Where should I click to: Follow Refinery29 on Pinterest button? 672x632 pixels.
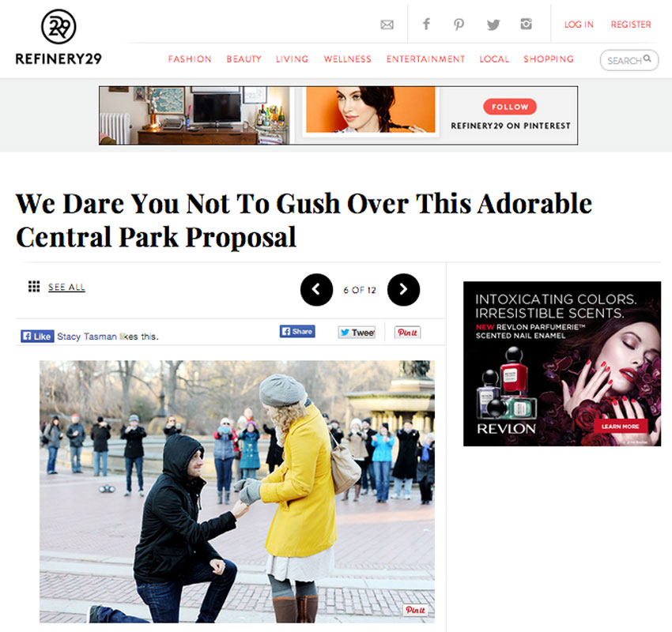(x=510, y=107)
